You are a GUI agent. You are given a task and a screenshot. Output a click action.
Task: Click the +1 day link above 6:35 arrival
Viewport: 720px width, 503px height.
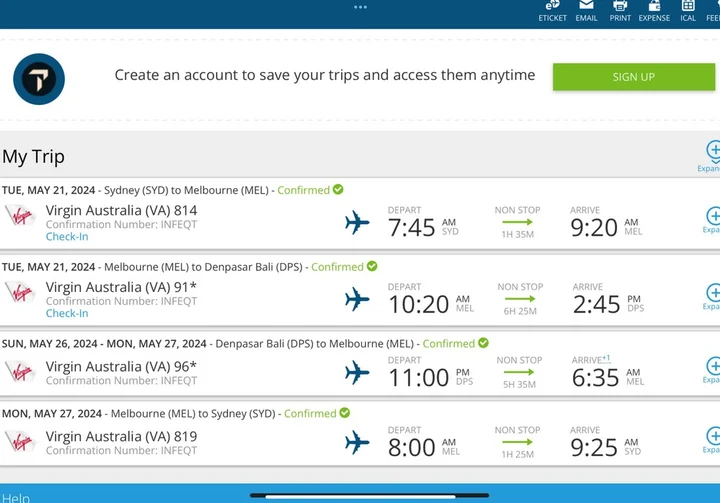(x=605, y=359)
